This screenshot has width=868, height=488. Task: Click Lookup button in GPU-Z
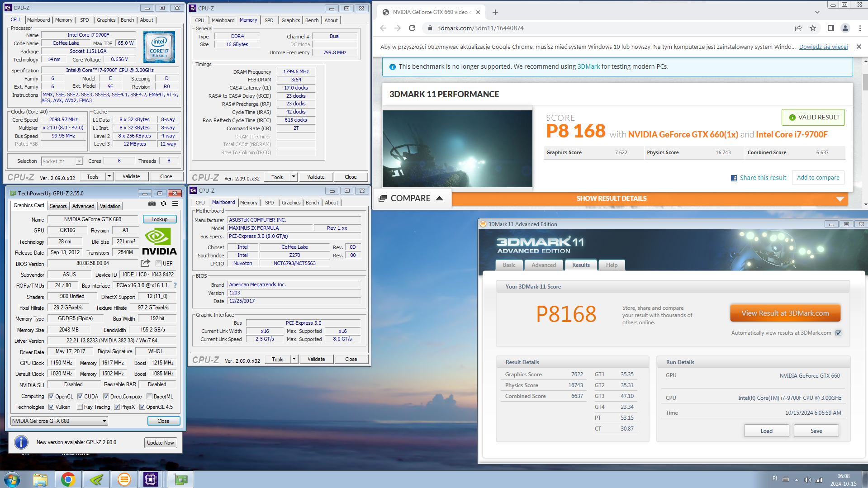pyautogui.click(x=160, y=219)
